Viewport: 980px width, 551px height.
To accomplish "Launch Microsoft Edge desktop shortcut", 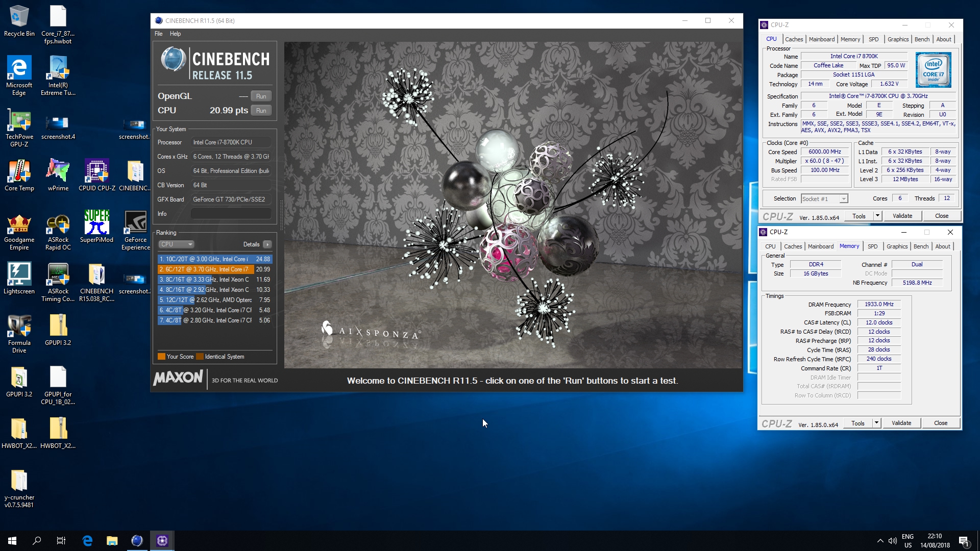I will [x=19, y=76].
